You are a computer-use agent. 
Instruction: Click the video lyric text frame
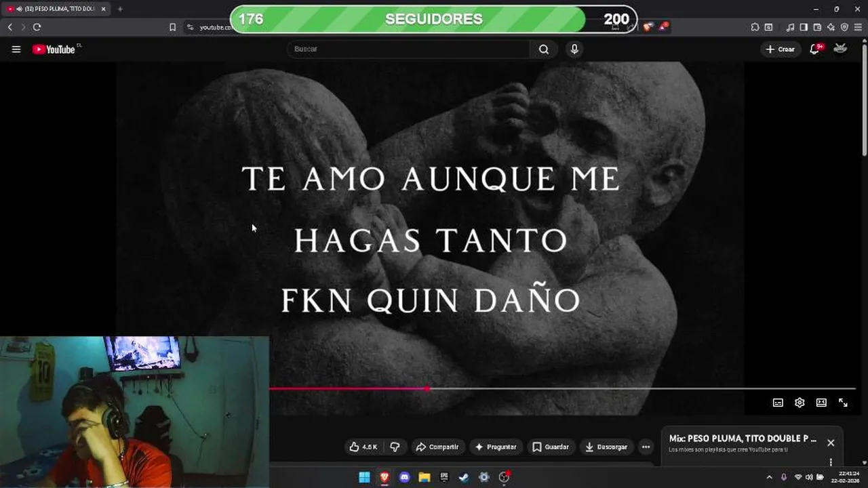(431, 239)
